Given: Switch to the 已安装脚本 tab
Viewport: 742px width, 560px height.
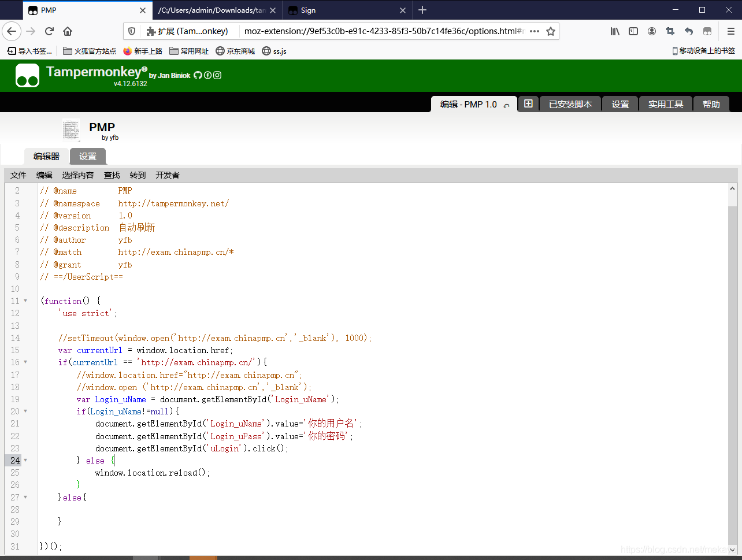Looking at the screenshot, I should [x=570, y=104].
